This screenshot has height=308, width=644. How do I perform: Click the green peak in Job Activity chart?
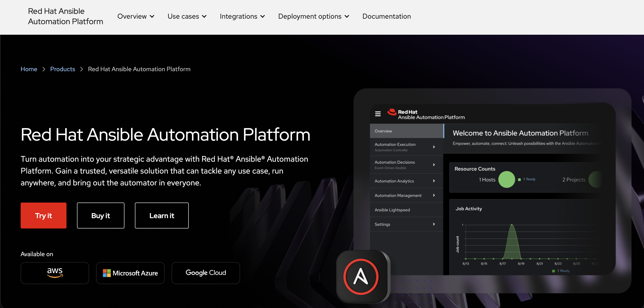tap(512, 225)
